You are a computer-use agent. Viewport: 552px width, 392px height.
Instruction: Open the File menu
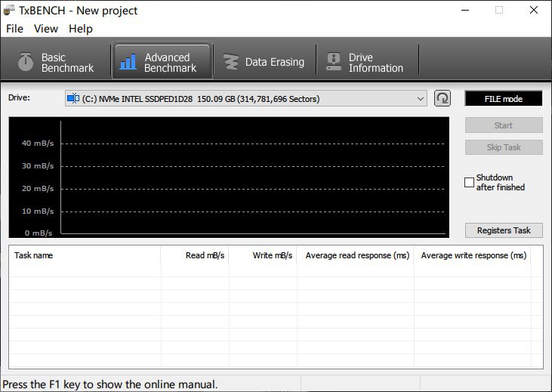[14, 29]
